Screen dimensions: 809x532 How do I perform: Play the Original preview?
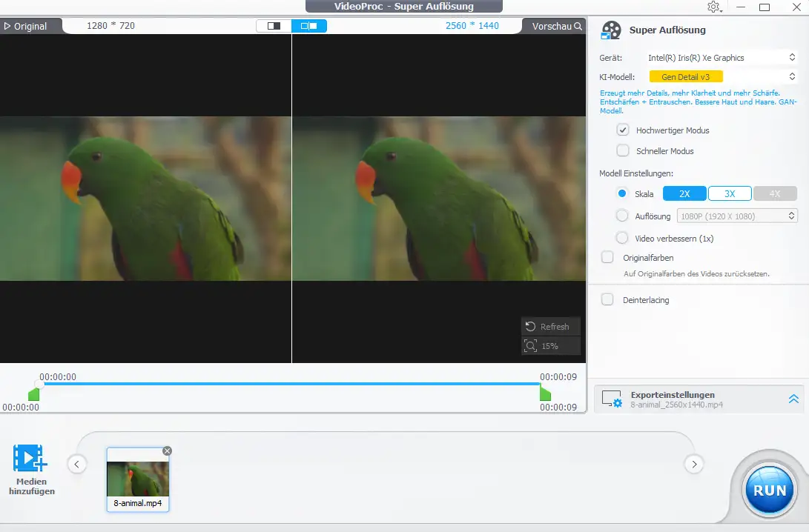(26, 26)
